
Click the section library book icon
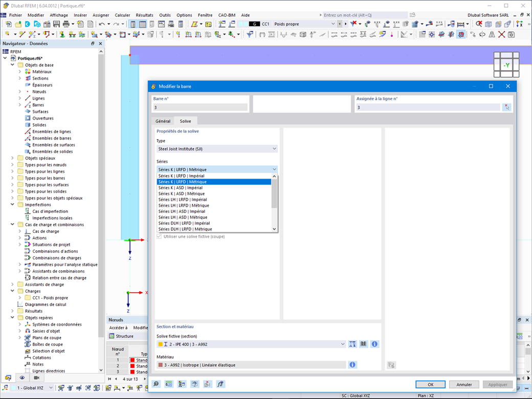363,344
